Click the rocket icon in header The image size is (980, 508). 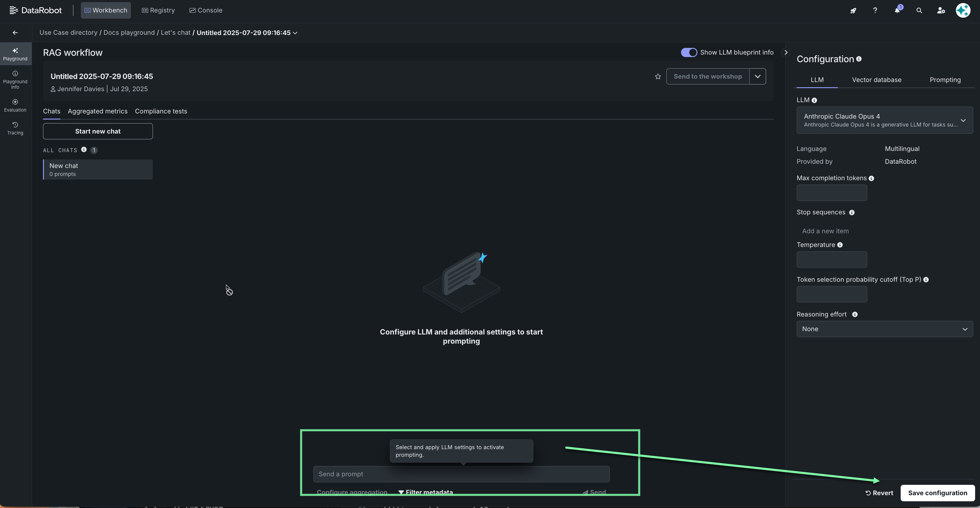(853, 11)
